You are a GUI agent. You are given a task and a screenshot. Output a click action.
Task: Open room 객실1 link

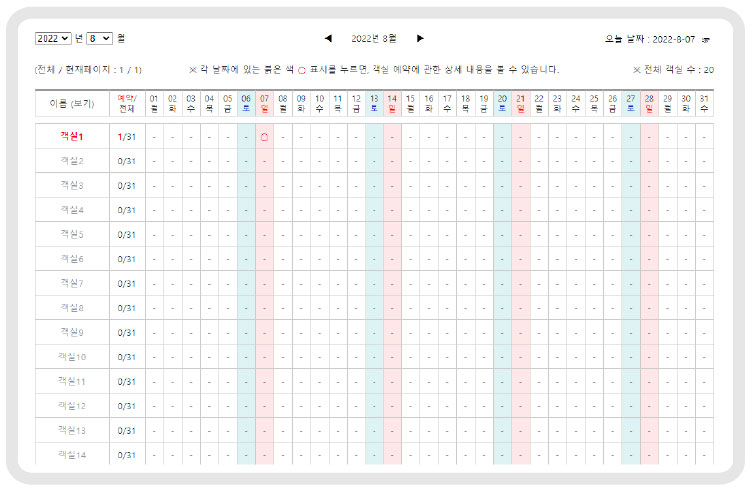[x=71, y=136]
